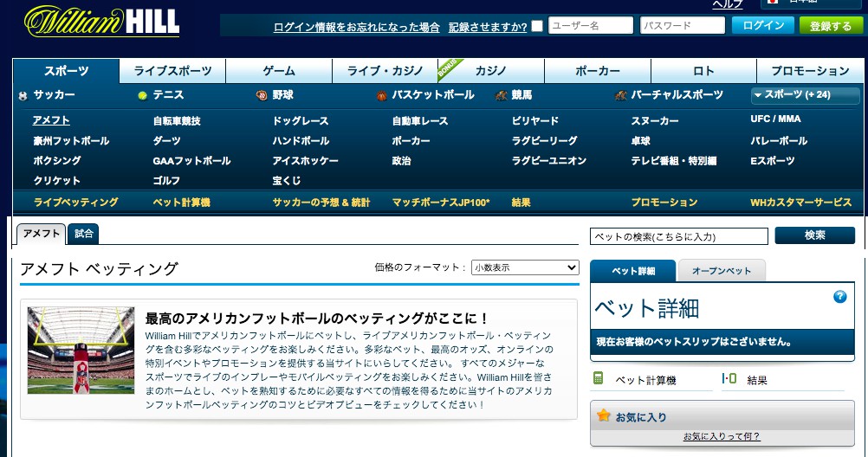Click the basketball icon next to バスケットボール

click(x=381, y=96)
